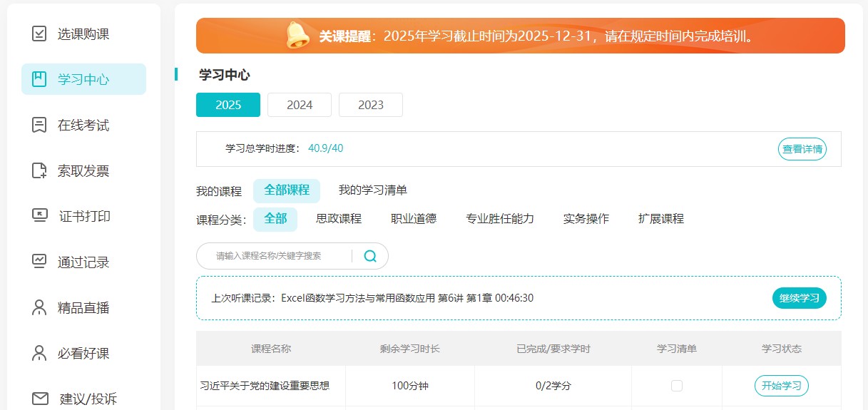Click the 查看详情 button

click(802, 149)
